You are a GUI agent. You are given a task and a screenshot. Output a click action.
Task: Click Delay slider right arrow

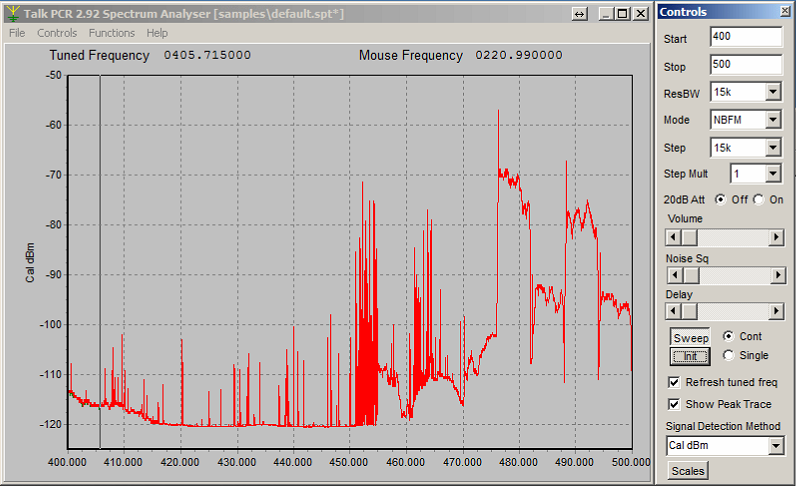(776, 311)
